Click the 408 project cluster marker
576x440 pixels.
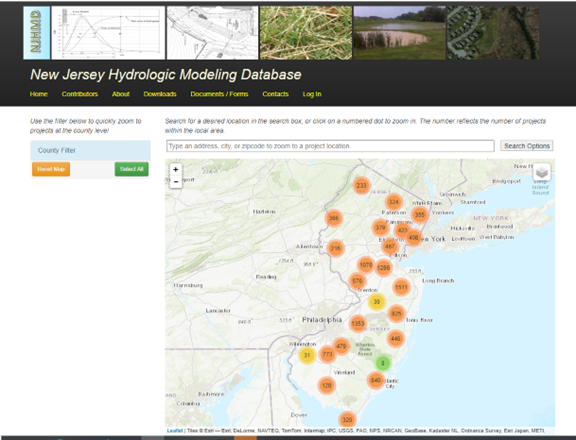point(414,238)
